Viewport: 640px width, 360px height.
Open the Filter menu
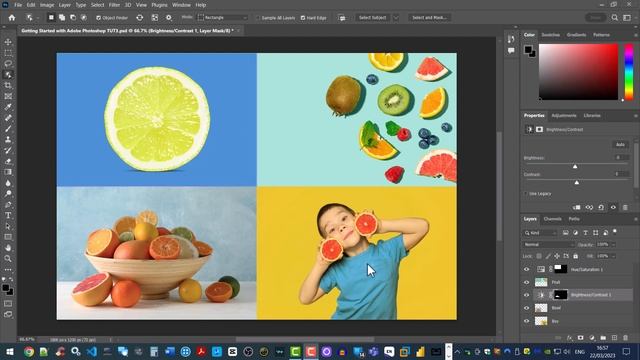114,5
